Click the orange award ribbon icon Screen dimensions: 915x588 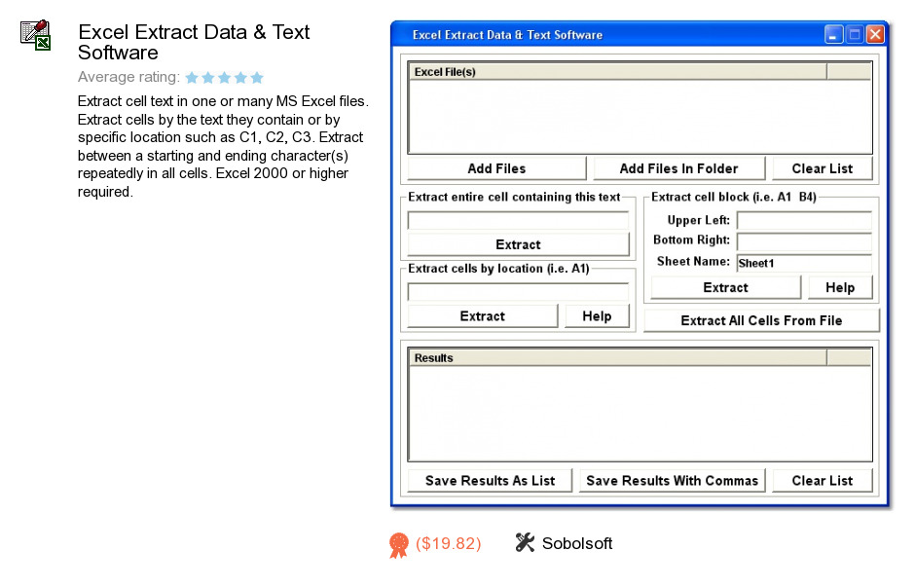398,545
